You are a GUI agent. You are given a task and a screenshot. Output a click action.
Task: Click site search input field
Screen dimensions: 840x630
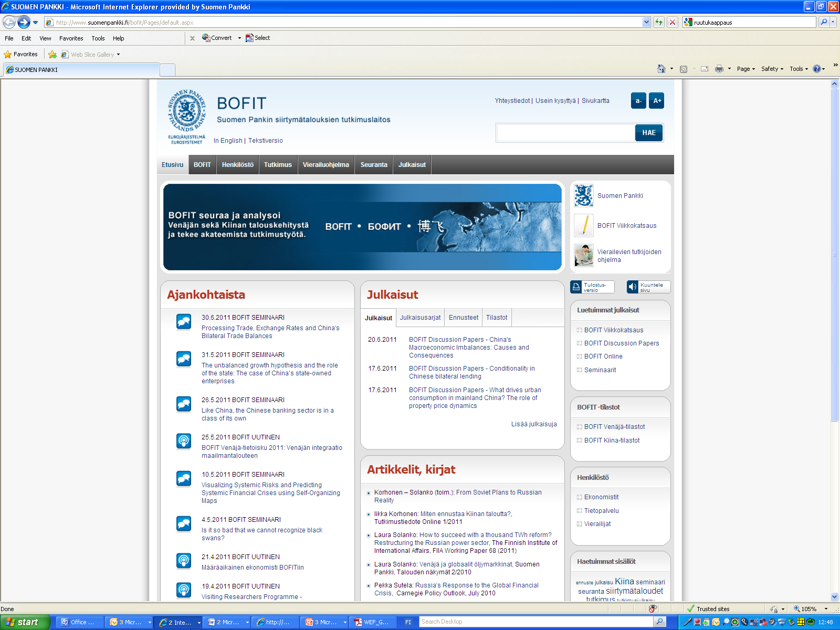pos(566,133)
